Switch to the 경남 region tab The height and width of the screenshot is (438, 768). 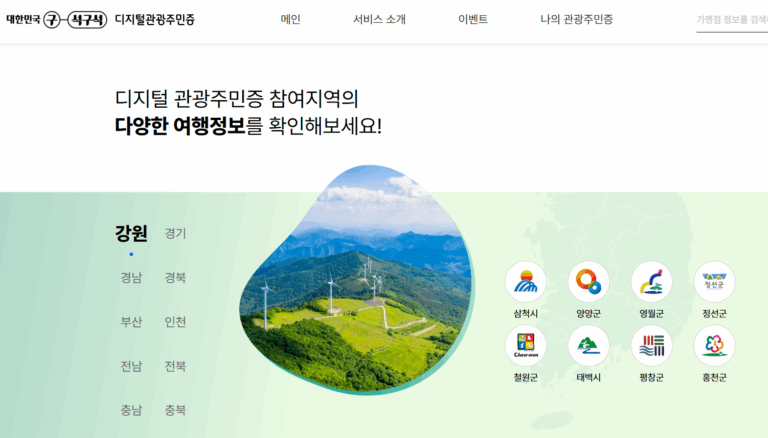point(131,278)
